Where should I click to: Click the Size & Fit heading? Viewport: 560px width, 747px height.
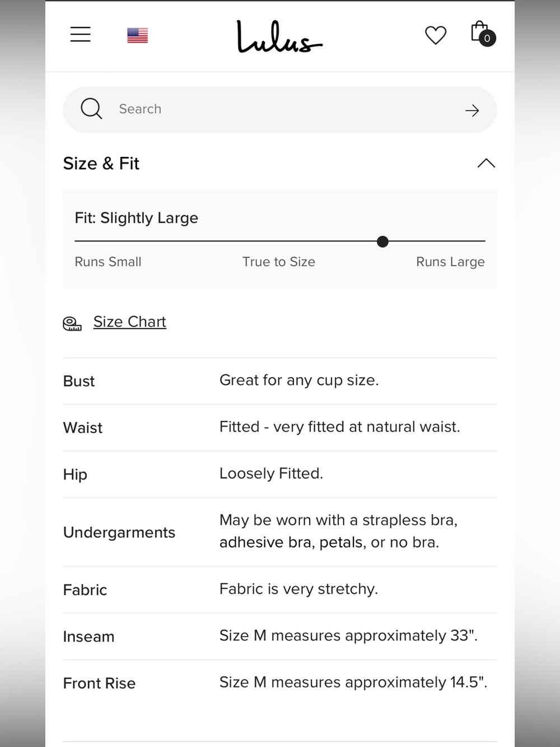tap(101, 164)
